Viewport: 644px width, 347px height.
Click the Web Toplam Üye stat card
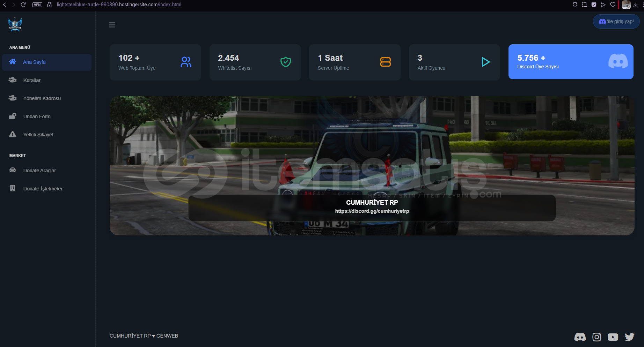[x=155, y=62]
